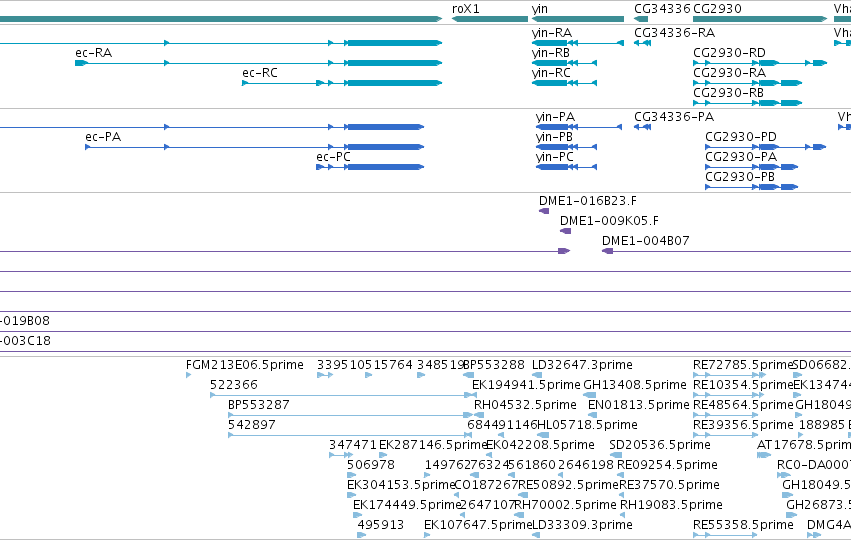Select the DME1-009K05.F clone end
851x540 pixels.
[x=566, y=231]
